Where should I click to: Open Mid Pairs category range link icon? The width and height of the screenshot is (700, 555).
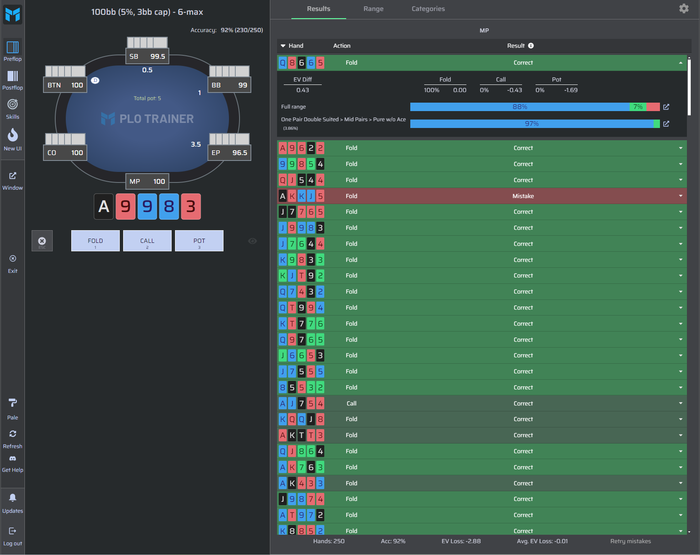coord(666,124)
